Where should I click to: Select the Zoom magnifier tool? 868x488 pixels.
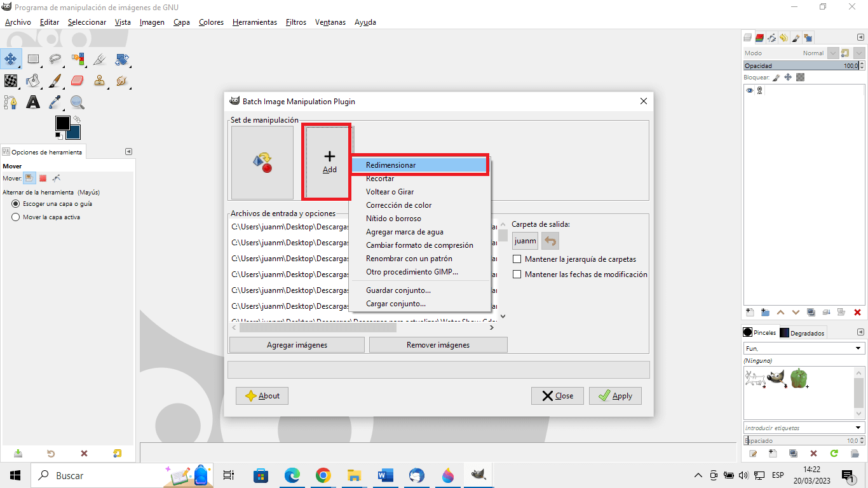(78, 102)
